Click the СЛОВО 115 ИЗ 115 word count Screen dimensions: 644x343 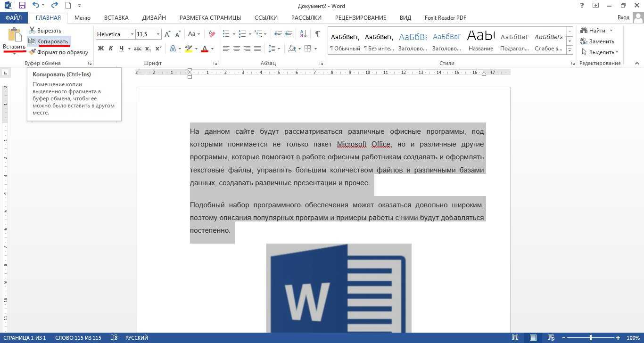pos(78,338)
